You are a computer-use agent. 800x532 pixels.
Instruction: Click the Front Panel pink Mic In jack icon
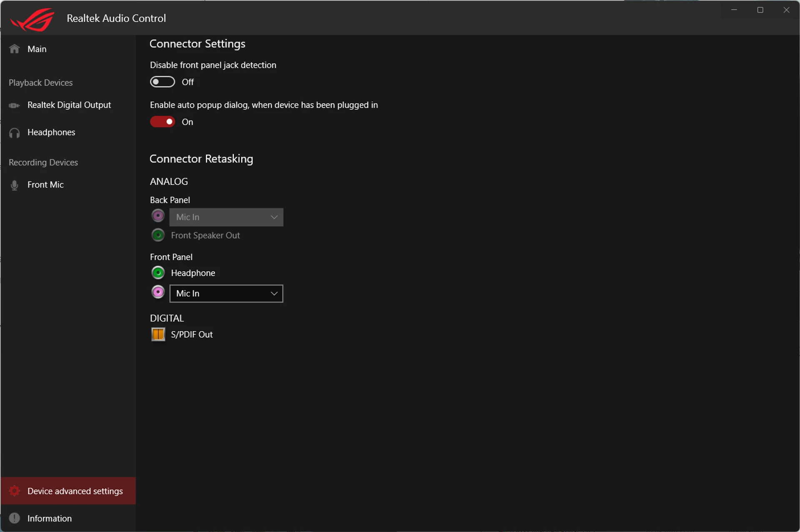click(x=158, y=292)
